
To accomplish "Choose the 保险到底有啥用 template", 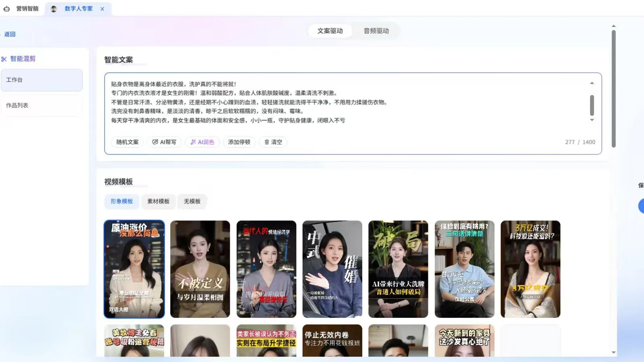I will click(464, 269).
